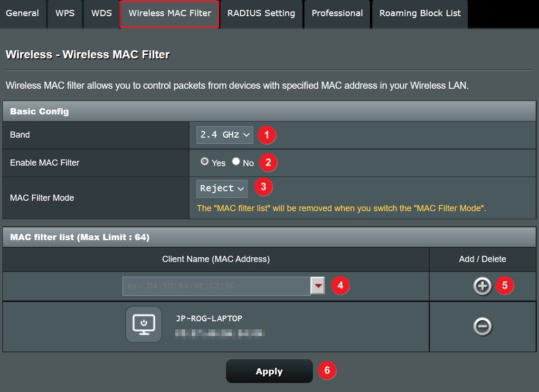
Task: Click the yellow MAC filter list warning text
Action: [x=341, y=208]
